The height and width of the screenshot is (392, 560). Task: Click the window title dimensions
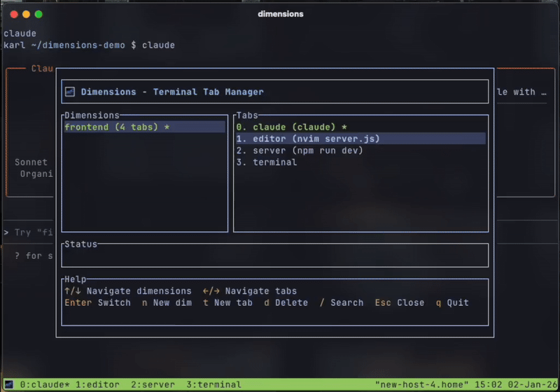tap(281, 14)
